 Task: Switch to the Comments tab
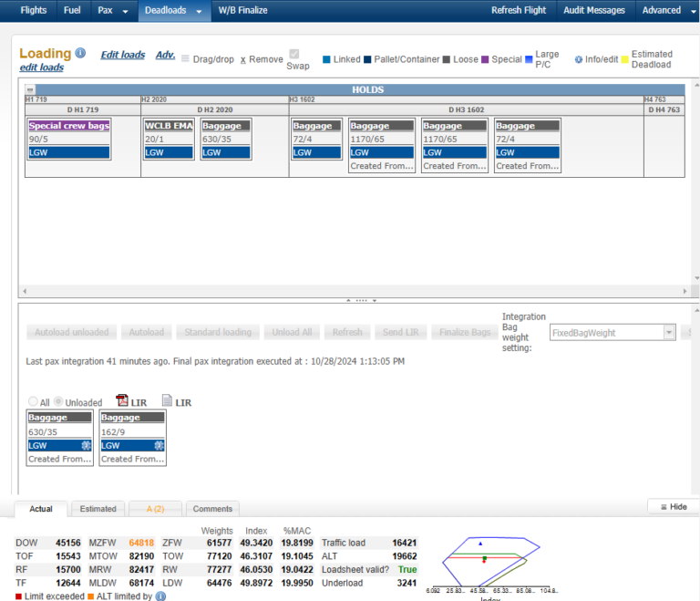click(212, 509)
